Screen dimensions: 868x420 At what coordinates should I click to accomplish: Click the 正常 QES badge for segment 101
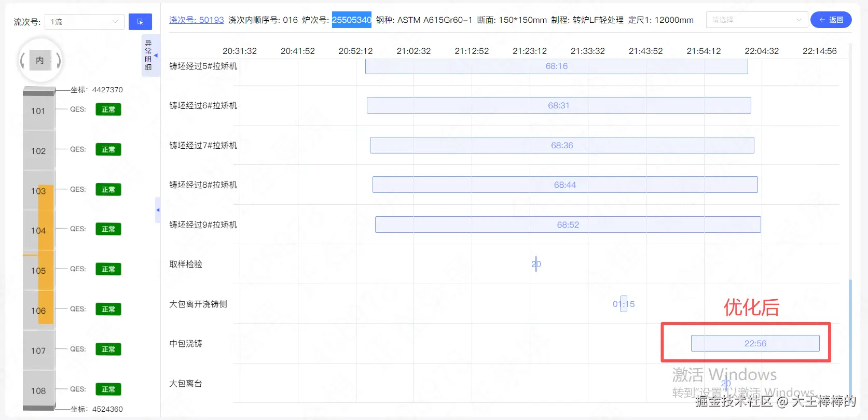point(108,109)
